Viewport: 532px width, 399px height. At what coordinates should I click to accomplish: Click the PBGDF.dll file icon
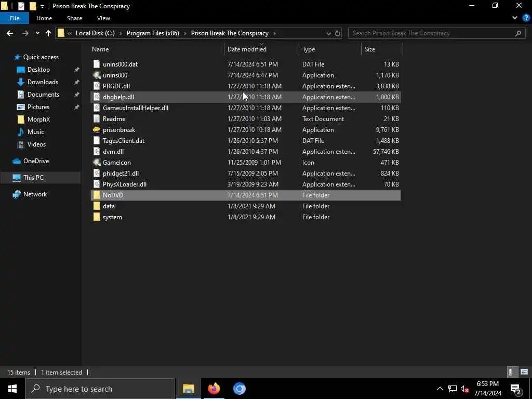pyautogui.click(x=97, y=86)
